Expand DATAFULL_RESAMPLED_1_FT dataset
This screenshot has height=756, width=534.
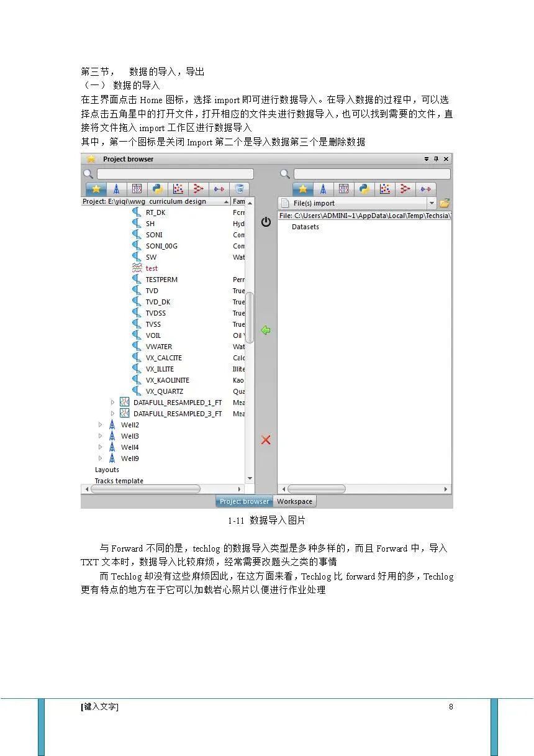pyautogui.click(x=113, y=403)
